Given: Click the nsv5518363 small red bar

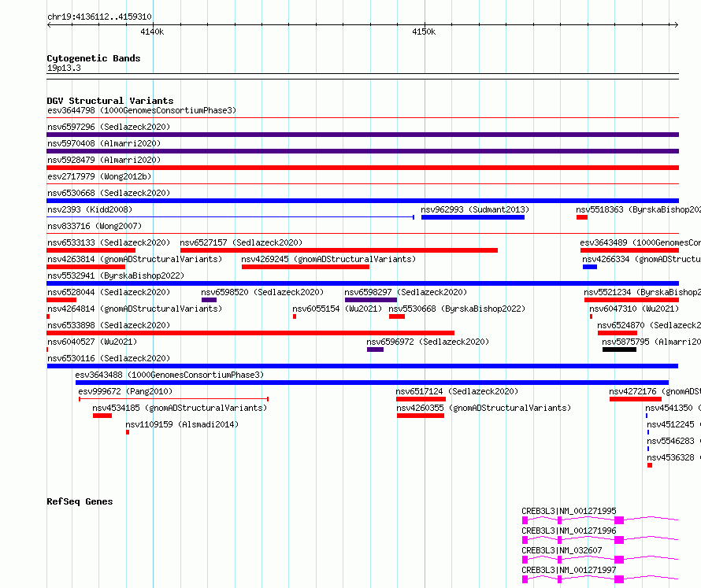Looking at the screenshot, I should pyautogui.click(x=581, y=217).
